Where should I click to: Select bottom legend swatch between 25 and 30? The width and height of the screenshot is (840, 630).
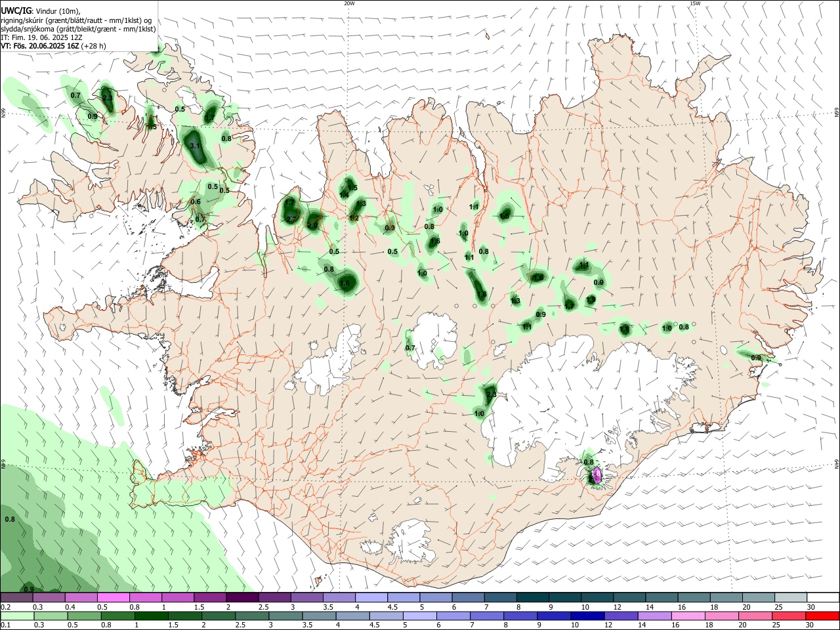coord(789,616)
